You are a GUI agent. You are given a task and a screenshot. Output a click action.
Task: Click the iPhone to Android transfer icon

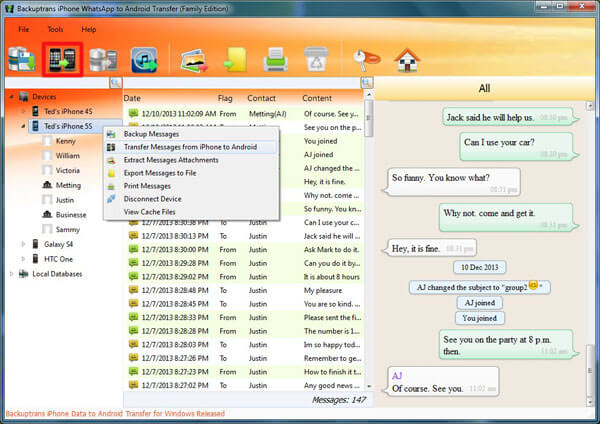[61, 61]
